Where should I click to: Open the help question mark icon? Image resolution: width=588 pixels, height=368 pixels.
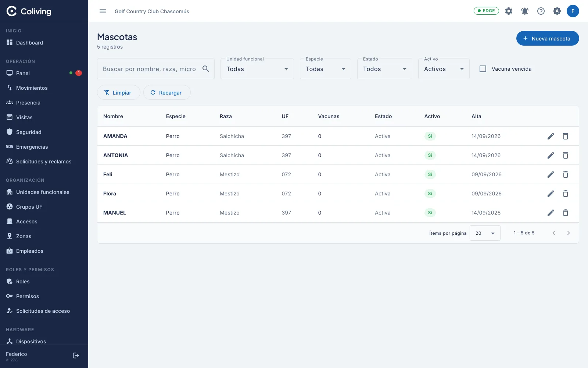(541, 11)
